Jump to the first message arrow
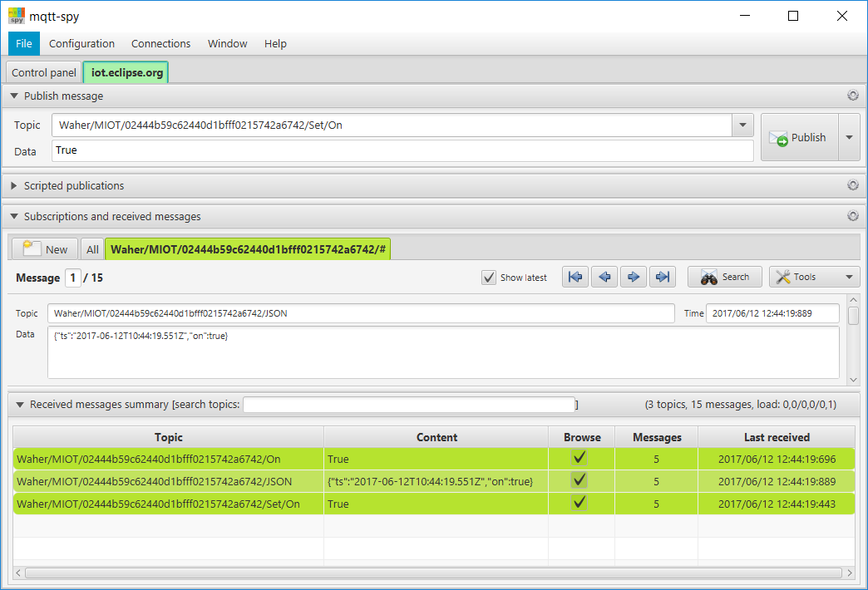868x590 pixels. pyautogui.click(x=575, y=277)
